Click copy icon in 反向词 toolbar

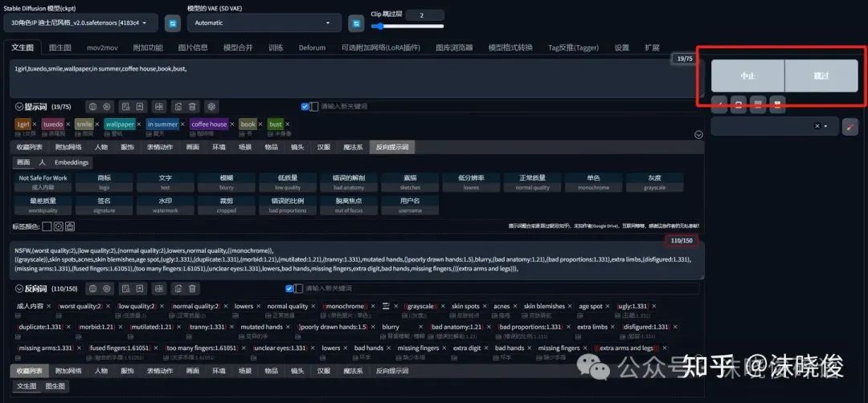(178, 288)
